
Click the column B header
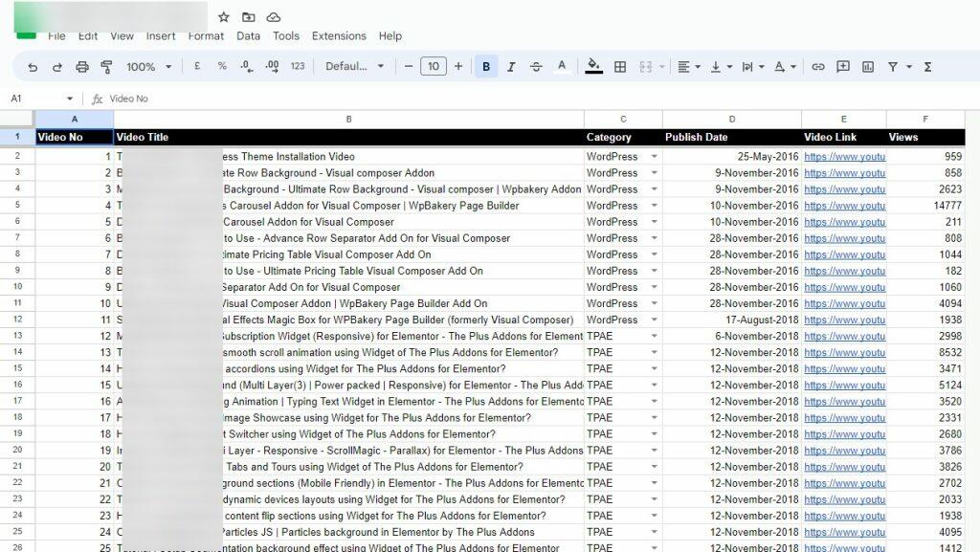[348, 120]
